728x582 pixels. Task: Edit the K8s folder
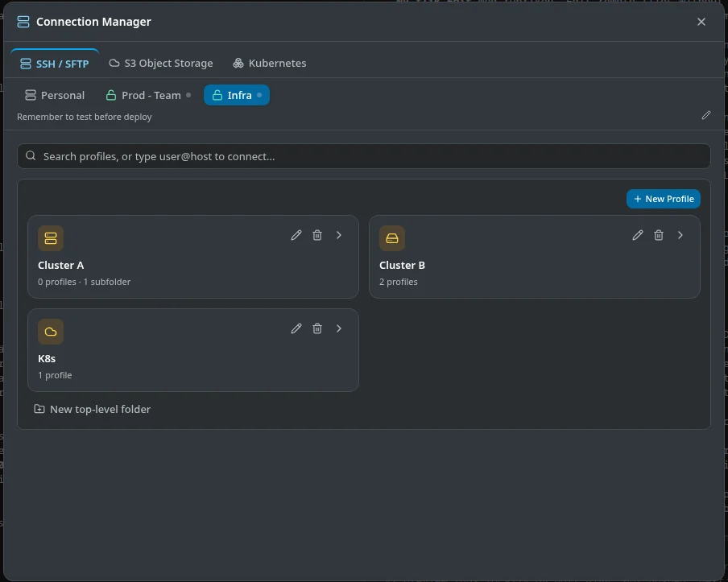click(x=296, y=328)
